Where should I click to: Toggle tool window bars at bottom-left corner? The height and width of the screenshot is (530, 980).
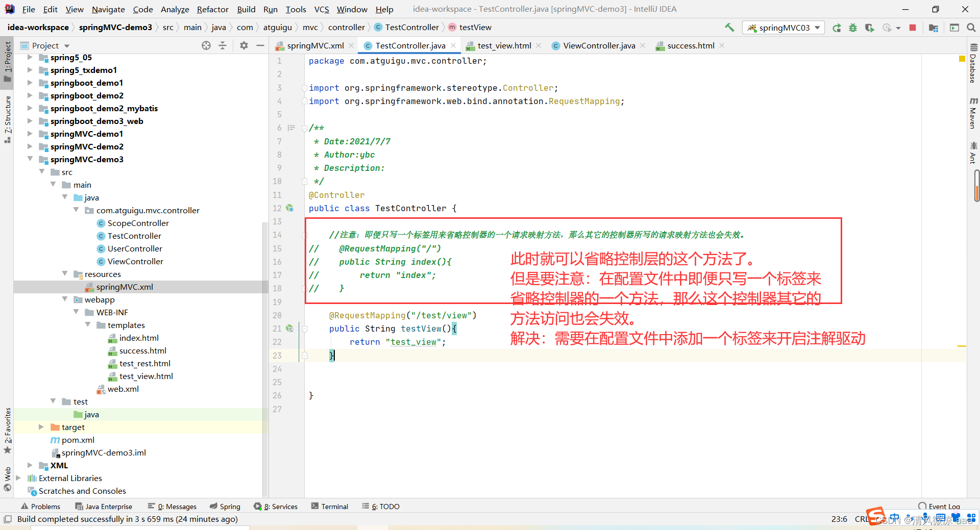[7, 519]
